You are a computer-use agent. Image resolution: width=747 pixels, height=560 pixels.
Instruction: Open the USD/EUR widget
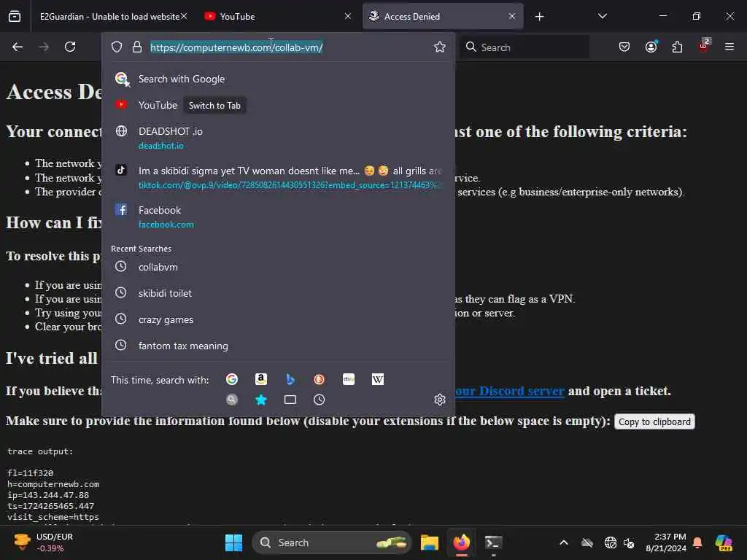(43, 542)
